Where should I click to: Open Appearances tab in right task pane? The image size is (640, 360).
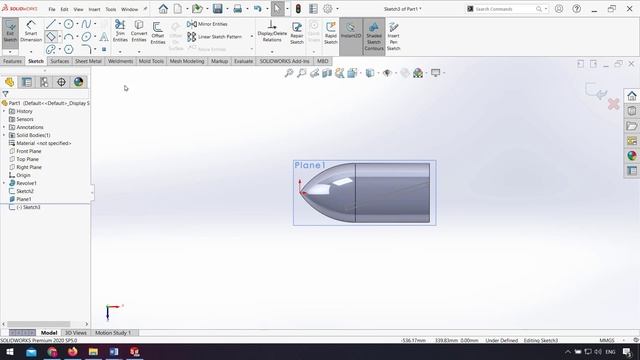(x=632, y=156)
